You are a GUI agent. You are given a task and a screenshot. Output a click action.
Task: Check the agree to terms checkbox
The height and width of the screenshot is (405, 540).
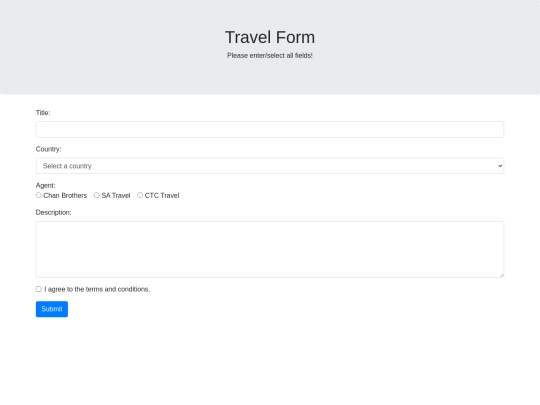click(39, 289)
